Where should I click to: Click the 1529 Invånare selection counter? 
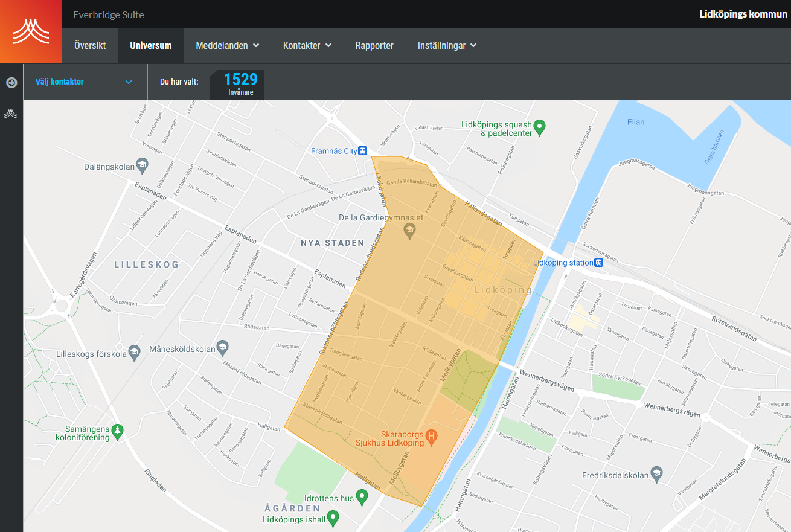pos(240,84)
